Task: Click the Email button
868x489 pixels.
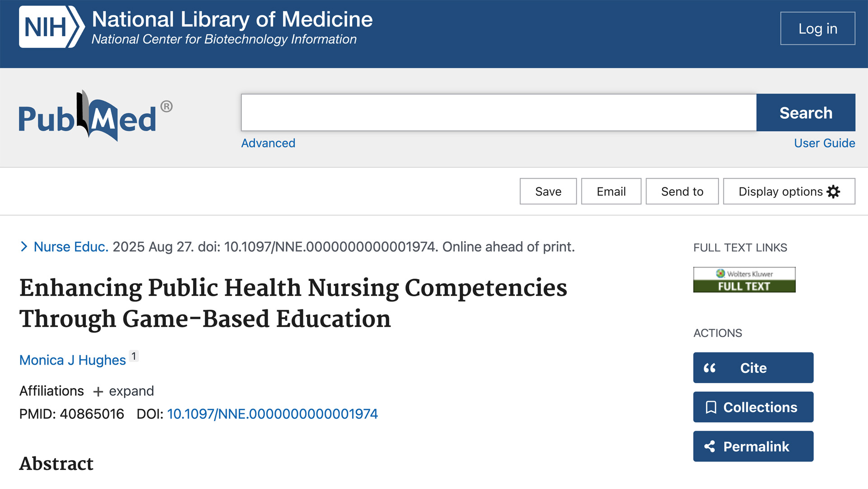Action: pyautogui.click(x=611, y=192)
